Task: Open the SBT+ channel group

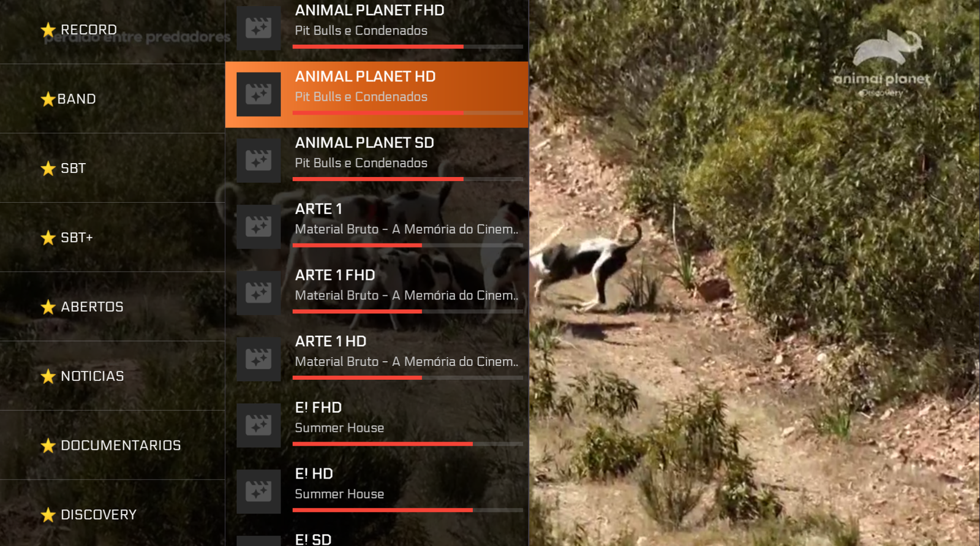Action: click(112, 237)
